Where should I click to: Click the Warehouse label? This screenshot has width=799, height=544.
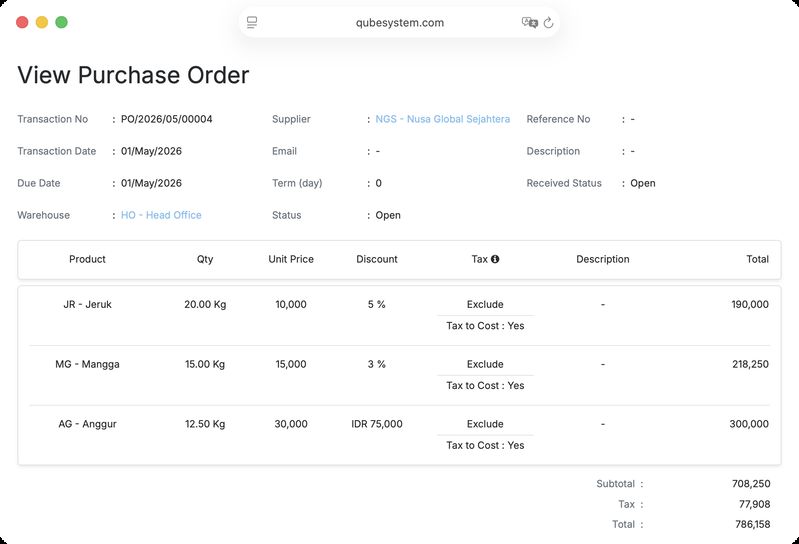click(x=43, y=215)
